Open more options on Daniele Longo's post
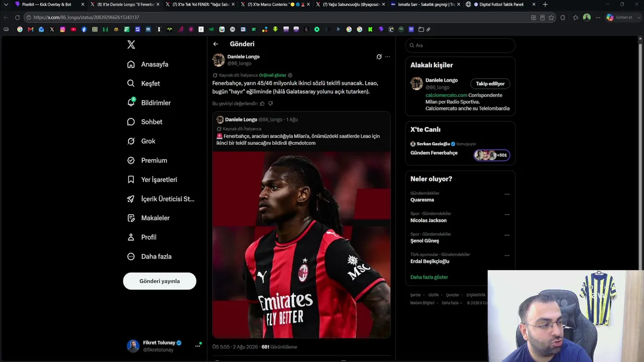Image resolution: width=644 pixels, height=362 pixels. [387, 57]
